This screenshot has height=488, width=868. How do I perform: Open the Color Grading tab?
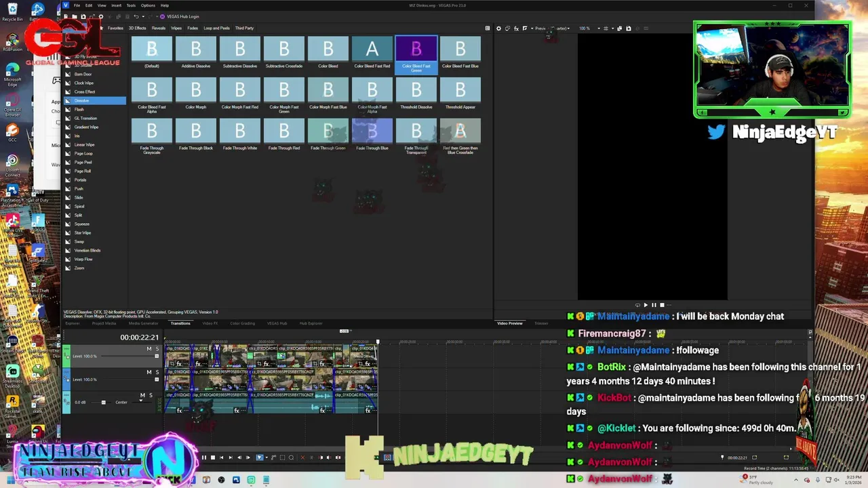click(243, 323)
